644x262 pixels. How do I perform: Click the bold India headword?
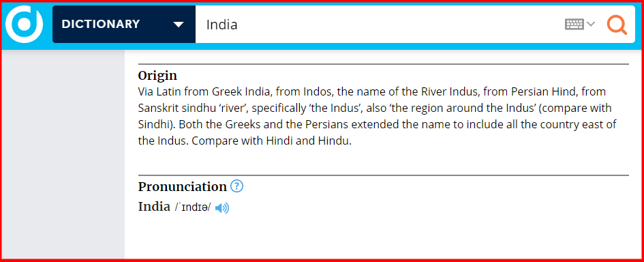click(x=154, y=207)
